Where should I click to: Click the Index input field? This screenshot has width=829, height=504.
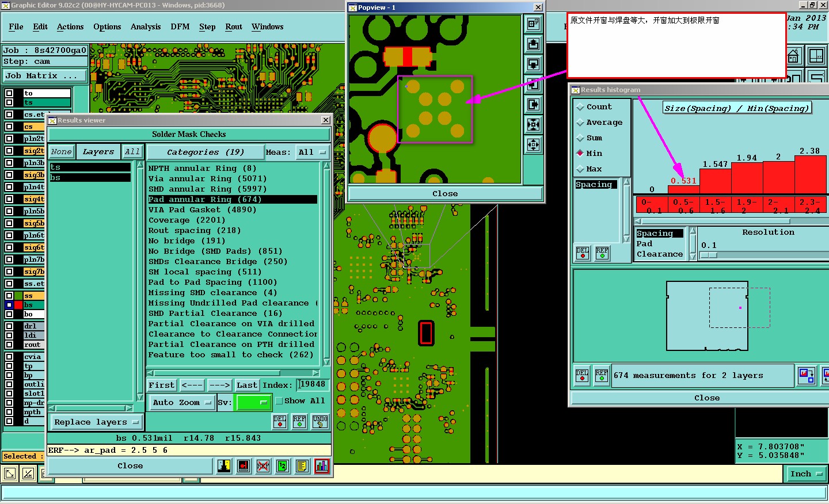tap(313, 385)
